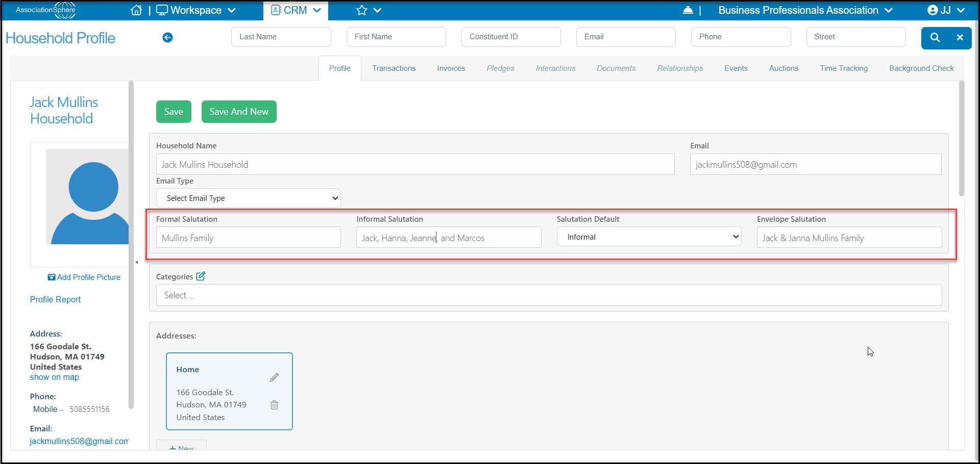The image size is (980, 464).
Task: Collapse the left sidebar panel arrow
Action: [137, 262]
